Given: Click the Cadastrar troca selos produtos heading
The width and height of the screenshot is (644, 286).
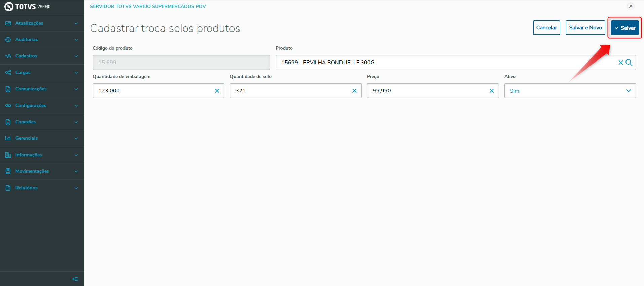Looking at the screenshot, I should coord(165,28).
